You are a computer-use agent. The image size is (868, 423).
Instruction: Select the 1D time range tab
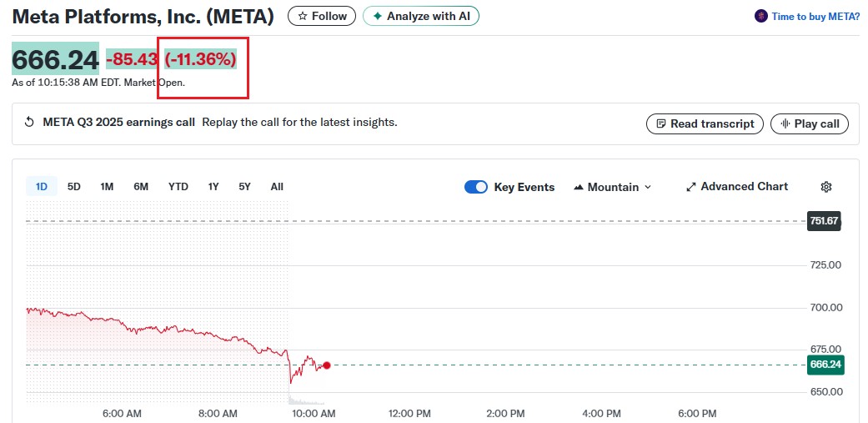click(41, 187)
